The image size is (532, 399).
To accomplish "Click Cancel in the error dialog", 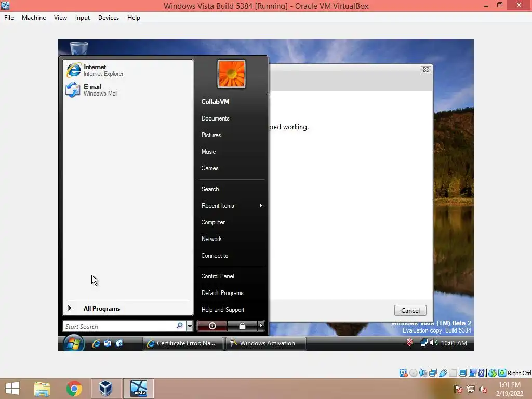I will tap(410, 311).
